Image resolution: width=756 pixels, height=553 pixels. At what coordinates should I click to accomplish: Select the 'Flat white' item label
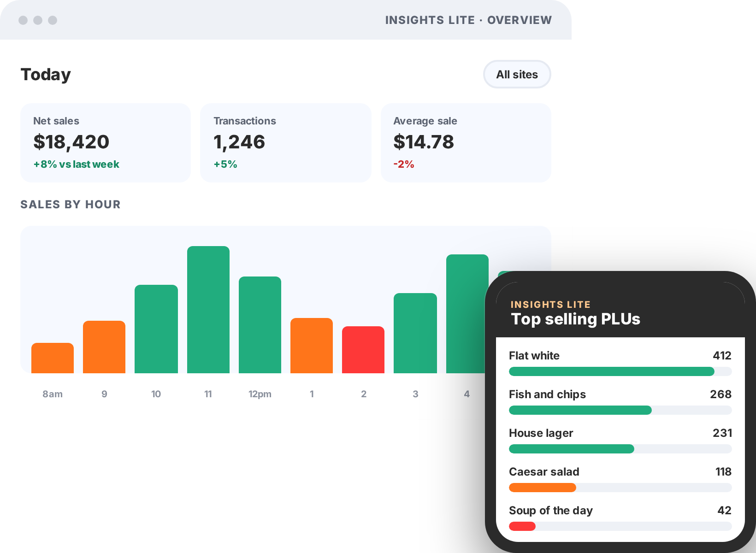(534, 356)
